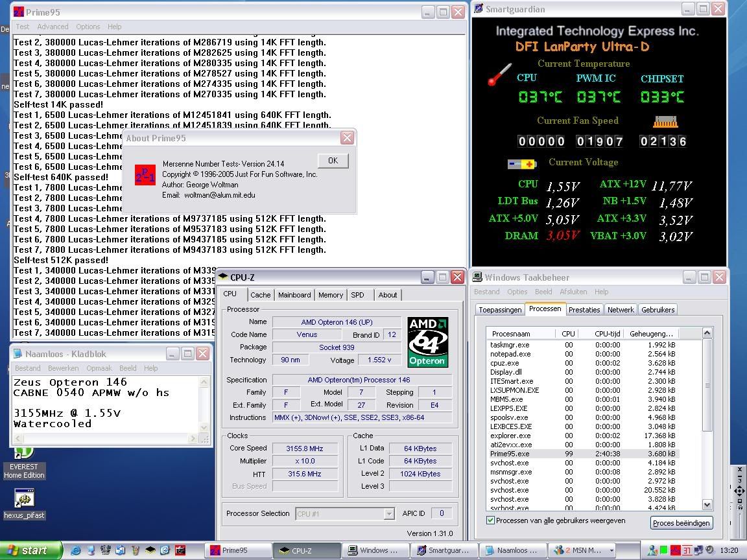Switch to Naamloos Kladblok via the taskbar
The width and height of the screenshot is (747, 560).
[x=513, y=550]
